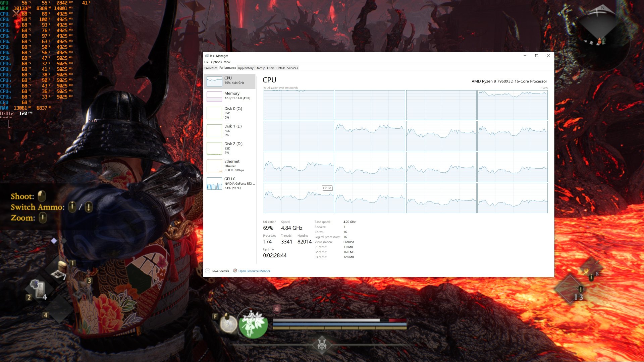Screen dimensions: 644x362
Task: Open the Services tab
Action: tap(292, 68)
